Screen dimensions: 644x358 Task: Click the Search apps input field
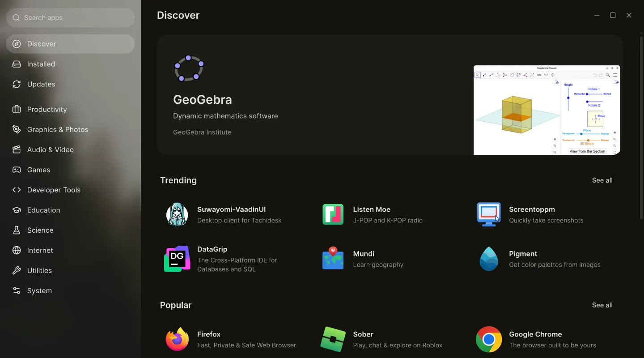click(x=70, y=17)
